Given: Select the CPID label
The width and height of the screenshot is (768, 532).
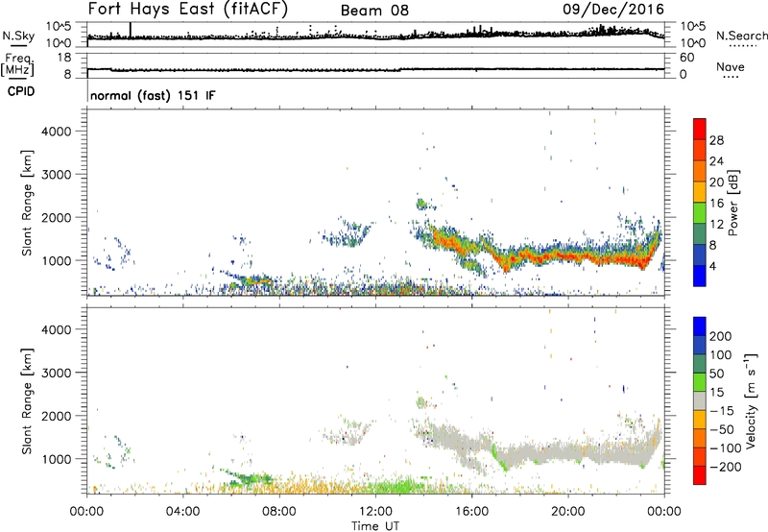Looking at the screenshot, I should point(21,91).
